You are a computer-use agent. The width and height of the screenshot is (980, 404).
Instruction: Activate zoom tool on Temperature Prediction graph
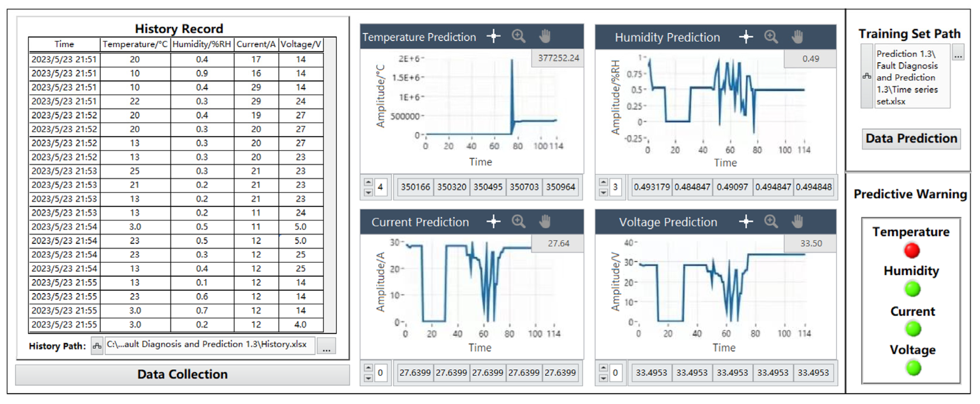[519, 36]
